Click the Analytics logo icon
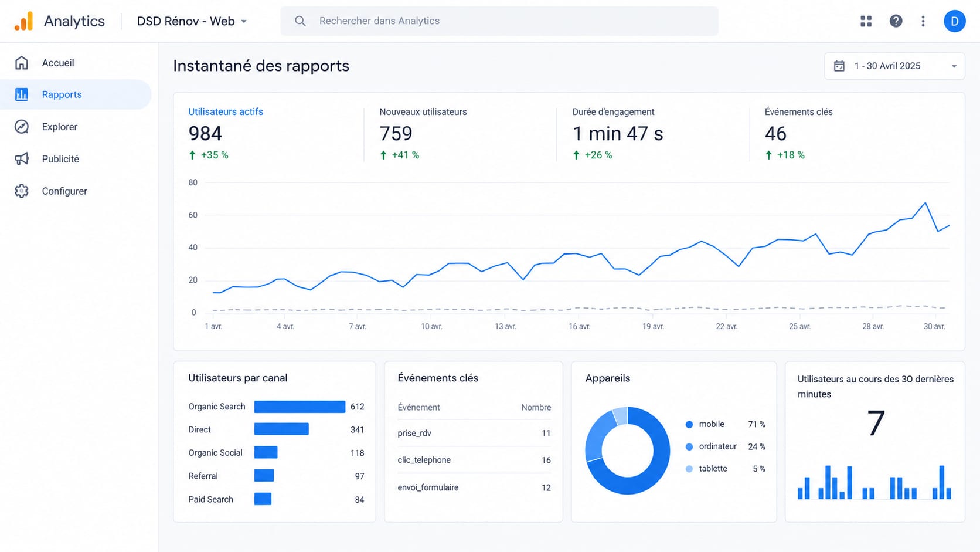980x552 pixels. pos(24,21)
